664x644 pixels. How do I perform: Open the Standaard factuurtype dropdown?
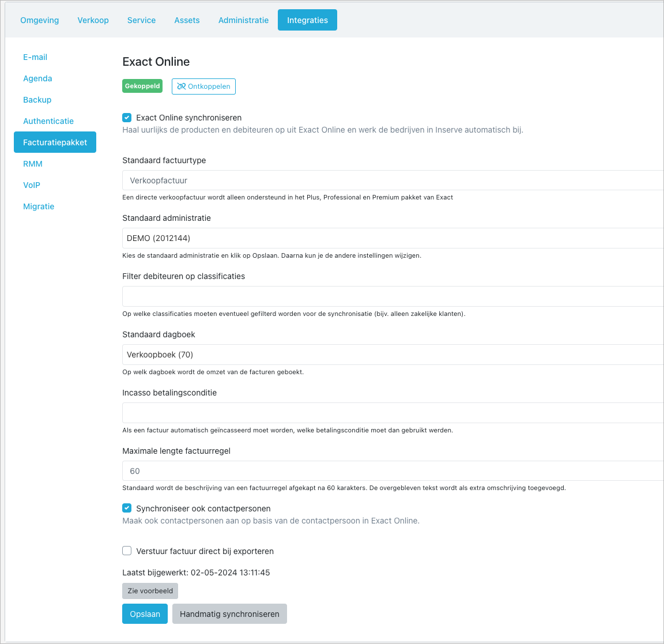tap(393, 180)
